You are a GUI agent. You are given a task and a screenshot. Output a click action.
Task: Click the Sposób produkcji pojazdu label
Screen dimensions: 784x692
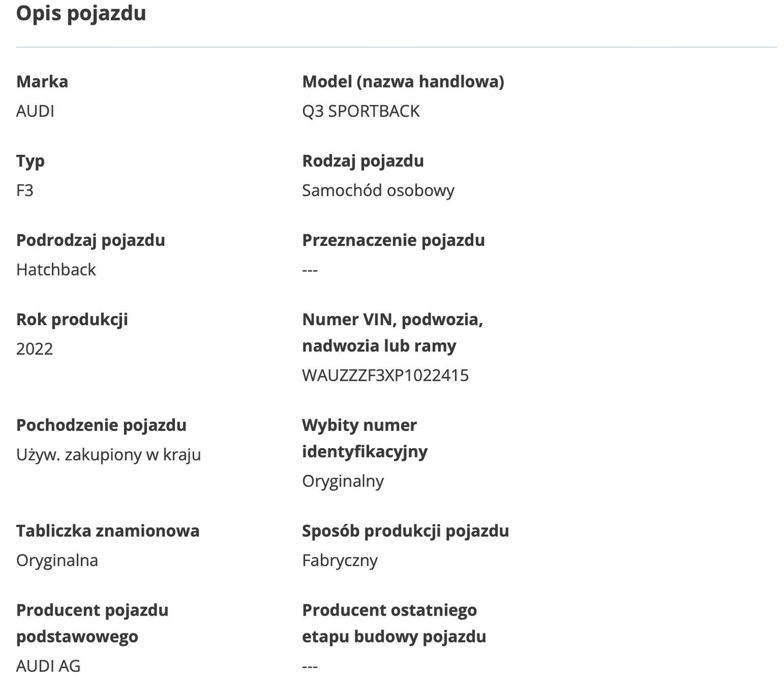[405, 531]
